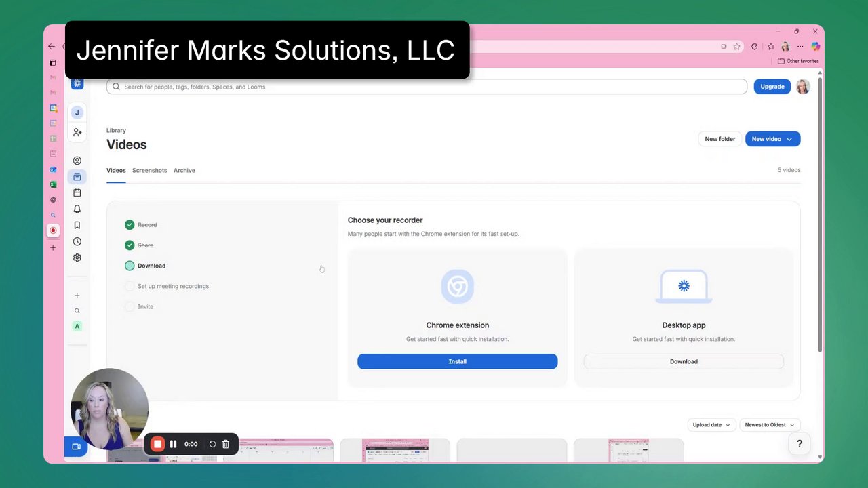Click the browser profile avatar in toolbar

click(x=785, y=47)
